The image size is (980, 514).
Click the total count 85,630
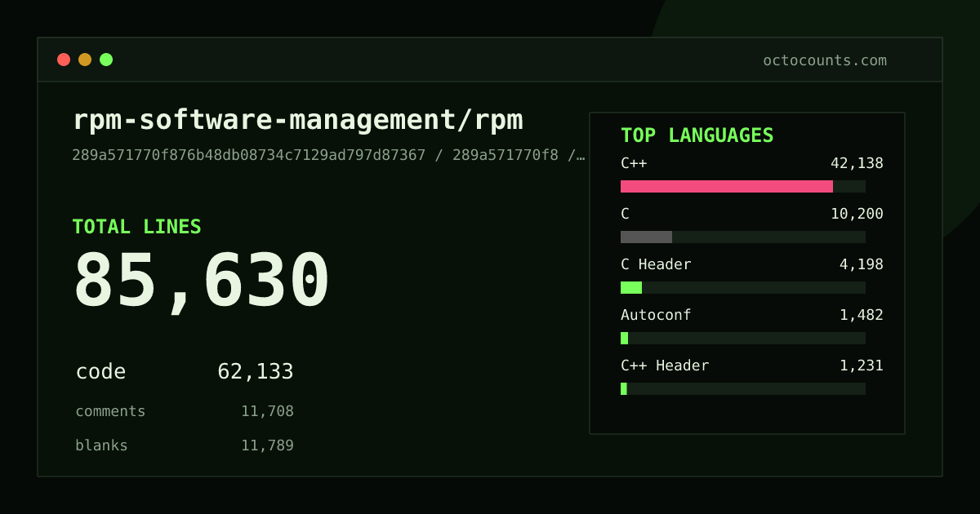point(202,282)
